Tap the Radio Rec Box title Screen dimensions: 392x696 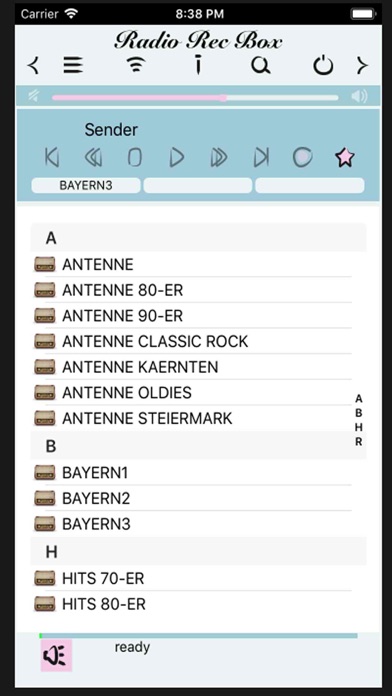pos(198,41)
